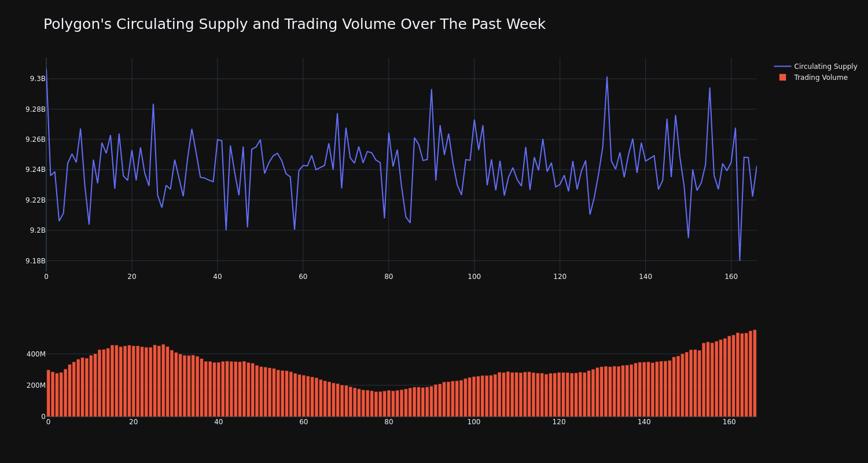868x463 pixels.
Task: Click the 60 tick under the bar chart
Action: pos(304,422)
